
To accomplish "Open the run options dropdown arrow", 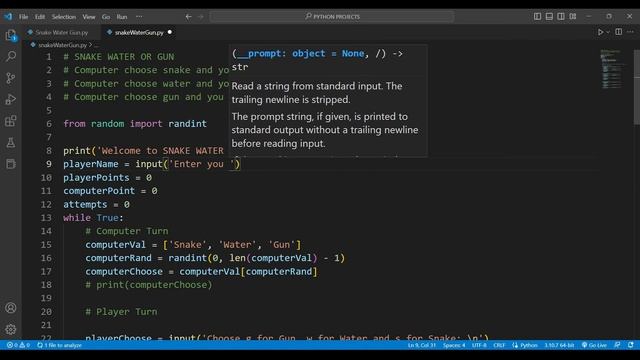I will click(x=608, y=32).
